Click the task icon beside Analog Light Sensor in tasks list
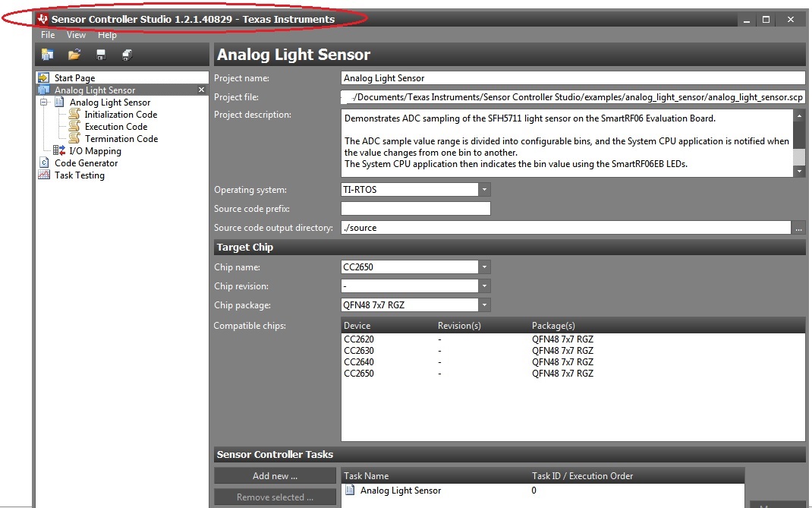Image resolution: width=812 pixels, height=508 pixels. (x=350, y=490)
